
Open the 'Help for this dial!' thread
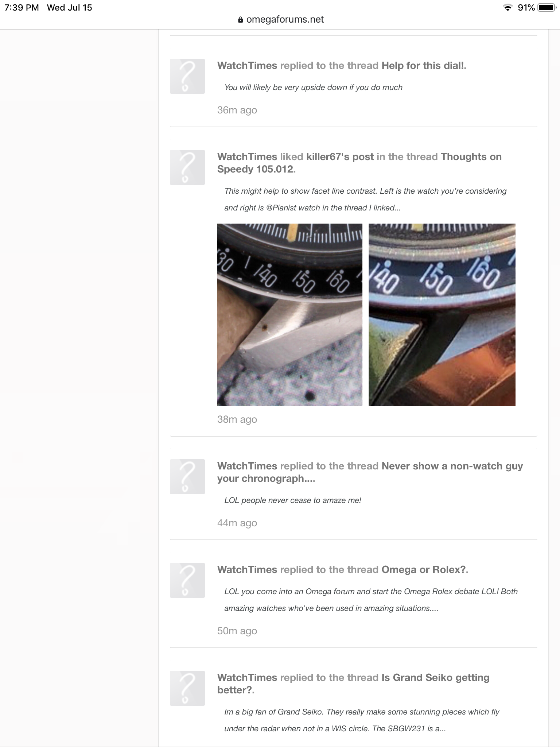[x=423, y=66]
